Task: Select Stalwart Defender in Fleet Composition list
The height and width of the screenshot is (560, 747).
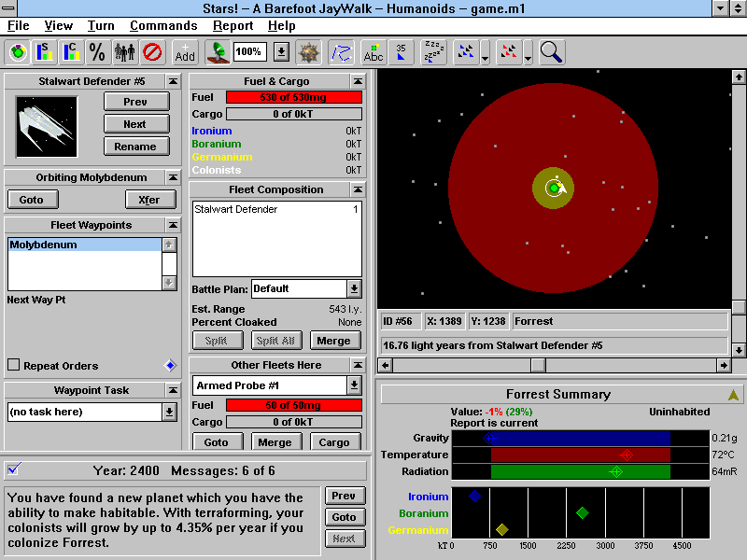Action: click(276, 209)
